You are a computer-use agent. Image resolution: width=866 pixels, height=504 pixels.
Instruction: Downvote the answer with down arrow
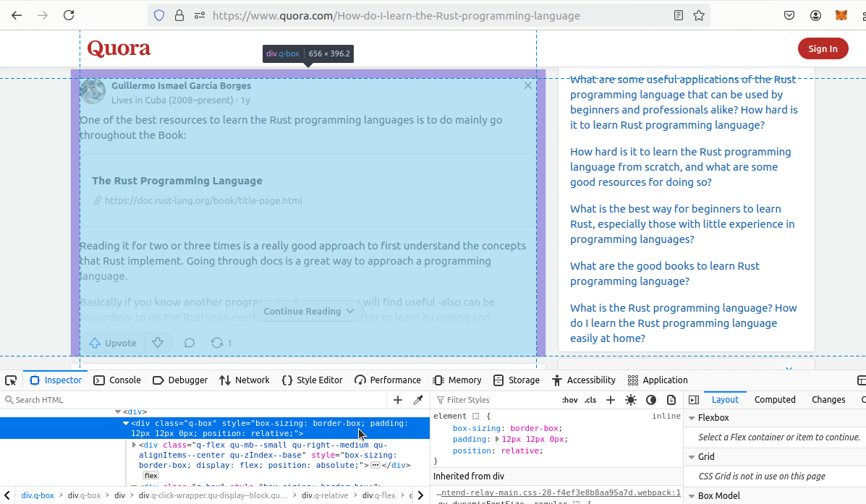click(158, 343)
